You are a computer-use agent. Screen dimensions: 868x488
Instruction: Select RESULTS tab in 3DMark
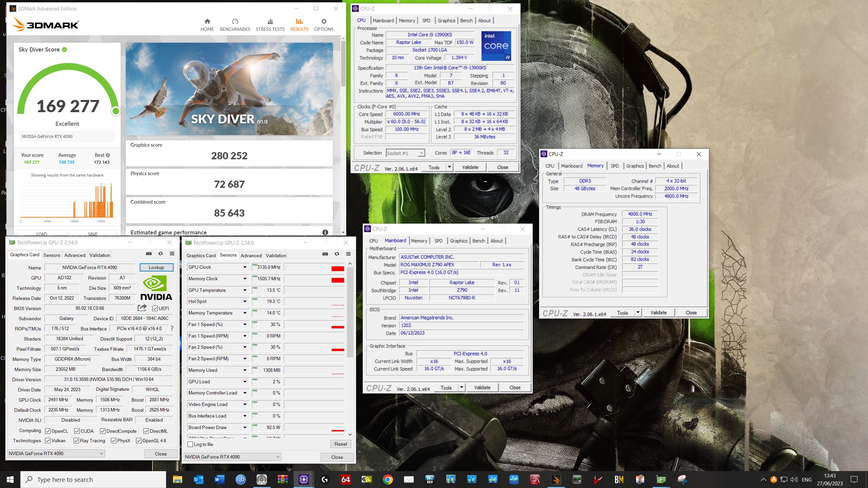click(x=299, y=25)
